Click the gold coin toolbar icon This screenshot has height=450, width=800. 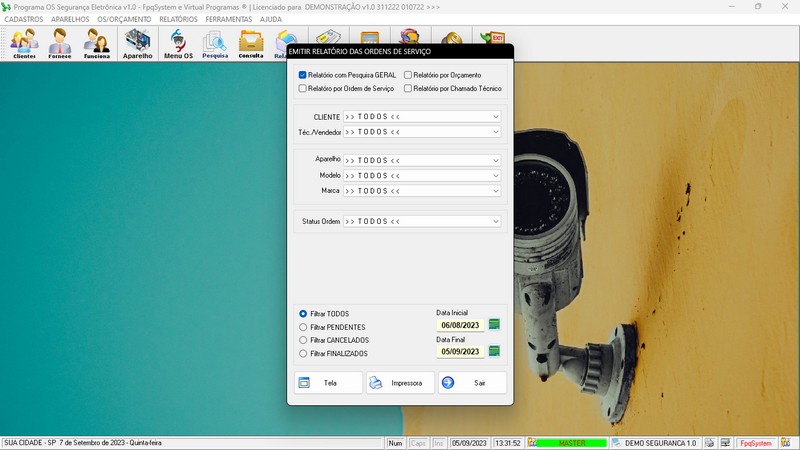[452, 37]
